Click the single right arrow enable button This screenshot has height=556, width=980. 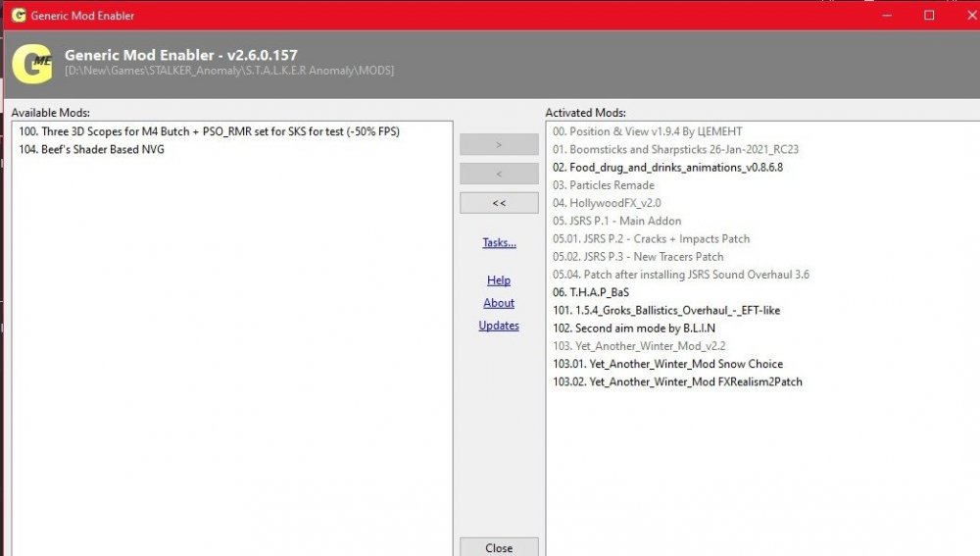coord(499,144)
